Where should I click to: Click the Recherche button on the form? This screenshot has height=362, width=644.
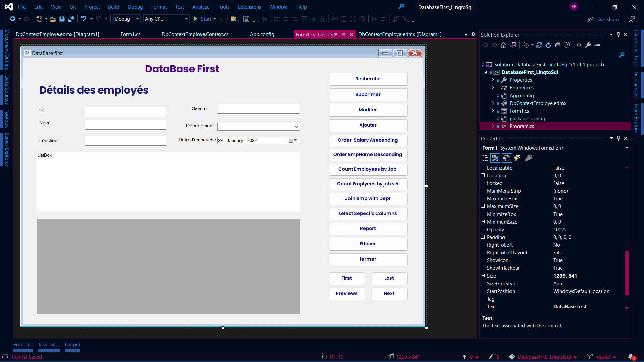[x=368, y=79]
